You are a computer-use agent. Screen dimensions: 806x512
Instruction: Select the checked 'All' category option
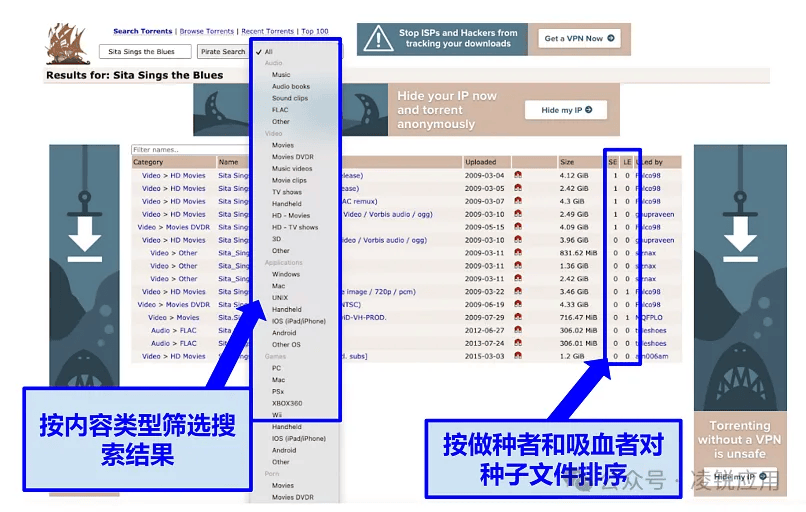(x=268, y=51)
